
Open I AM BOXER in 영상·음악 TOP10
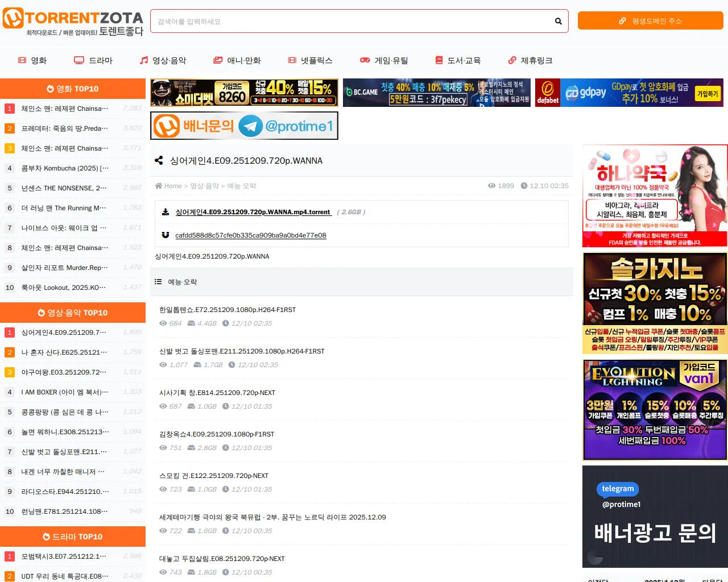[x=64, y=392]
